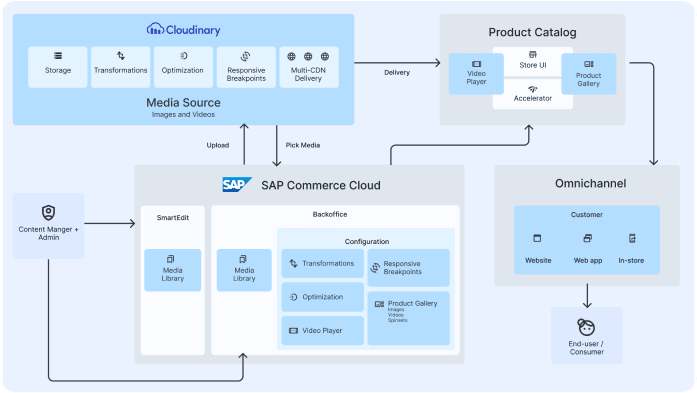Click the Video Player configuration item
The width and height of the screenshot is (697, 393).
click(323, 330)
